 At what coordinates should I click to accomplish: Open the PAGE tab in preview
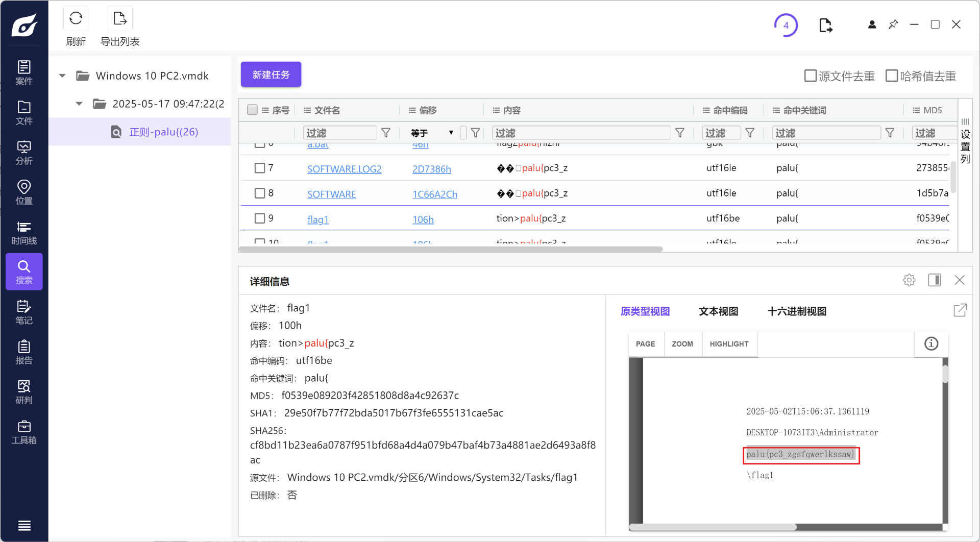(x=646, y=344)
